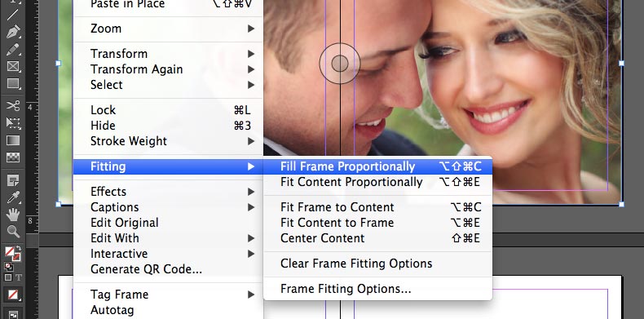Expand the Zoom submenu arrow

(250, 29)
